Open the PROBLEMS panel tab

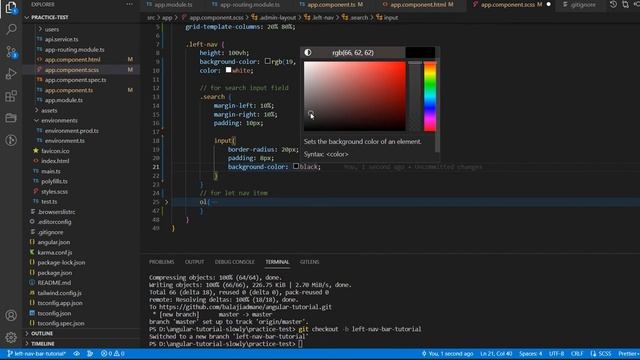[162, 262]
